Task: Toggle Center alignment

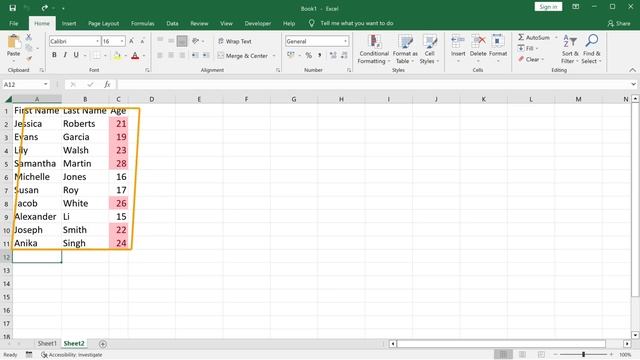Action: pos(171,55)
